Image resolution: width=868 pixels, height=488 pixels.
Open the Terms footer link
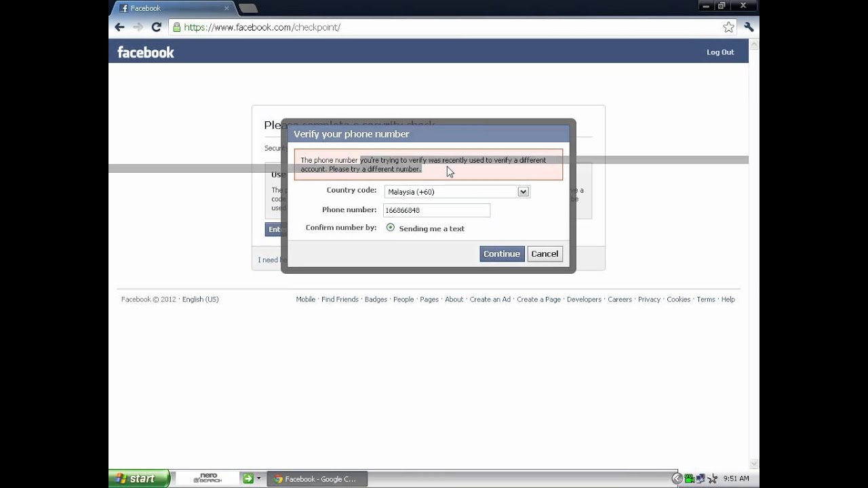click(x=706, y=299)
